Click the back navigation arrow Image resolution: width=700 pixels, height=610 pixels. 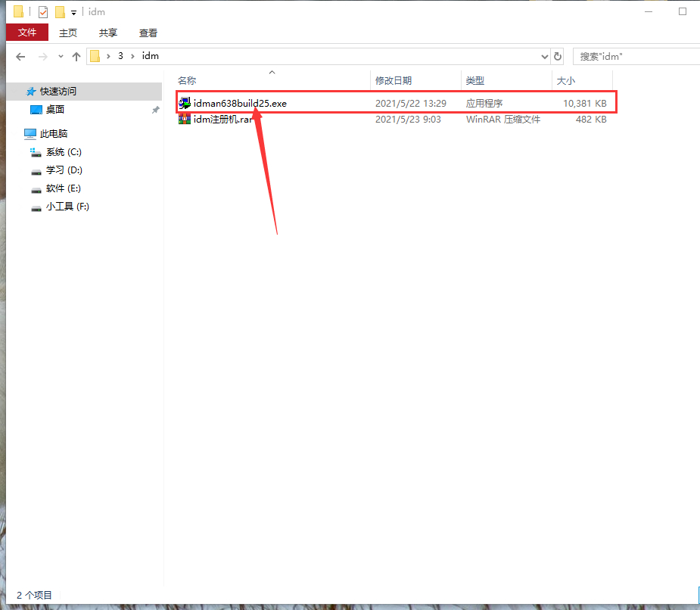tap(20, 57)
